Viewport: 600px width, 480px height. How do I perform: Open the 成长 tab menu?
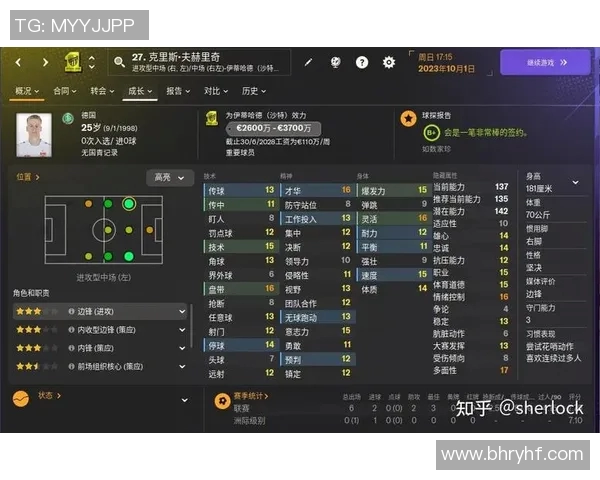click(x=140, y=91)
